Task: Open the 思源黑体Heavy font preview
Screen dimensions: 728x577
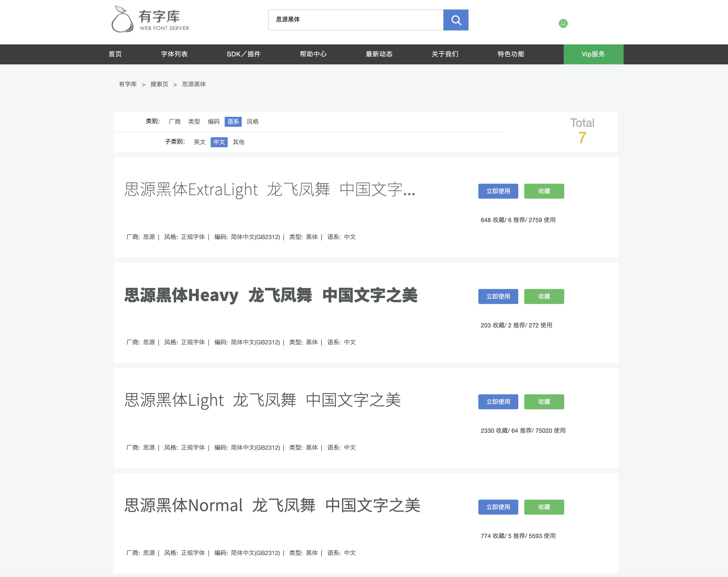Action: click(x=271, y=295)
